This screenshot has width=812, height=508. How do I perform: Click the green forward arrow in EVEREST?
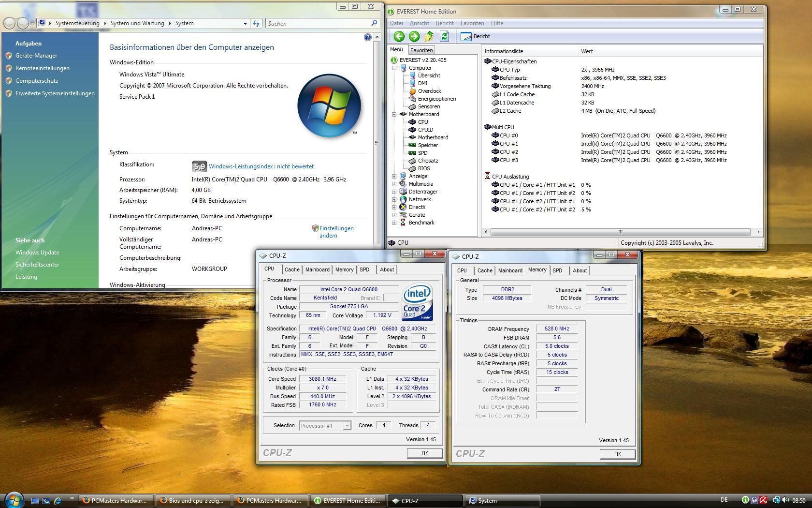click(x=414, y=36)
